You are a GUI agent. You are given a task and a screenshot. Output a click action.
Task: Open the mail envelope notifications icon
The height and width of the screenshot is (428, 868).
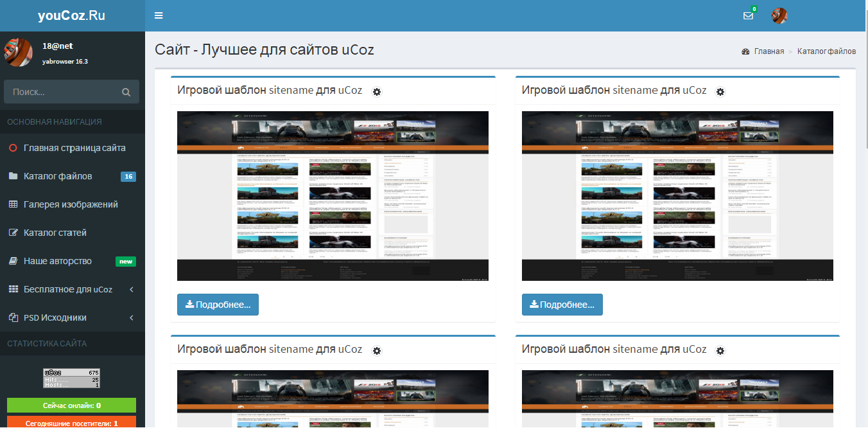(x=748, y=16)
